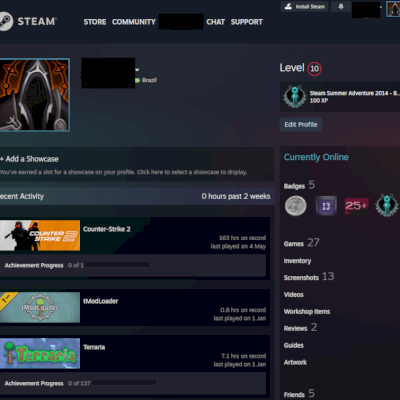Viewport: 400px width, 400px height.
Task: Open the Friends link
Action: coord(294,395)
